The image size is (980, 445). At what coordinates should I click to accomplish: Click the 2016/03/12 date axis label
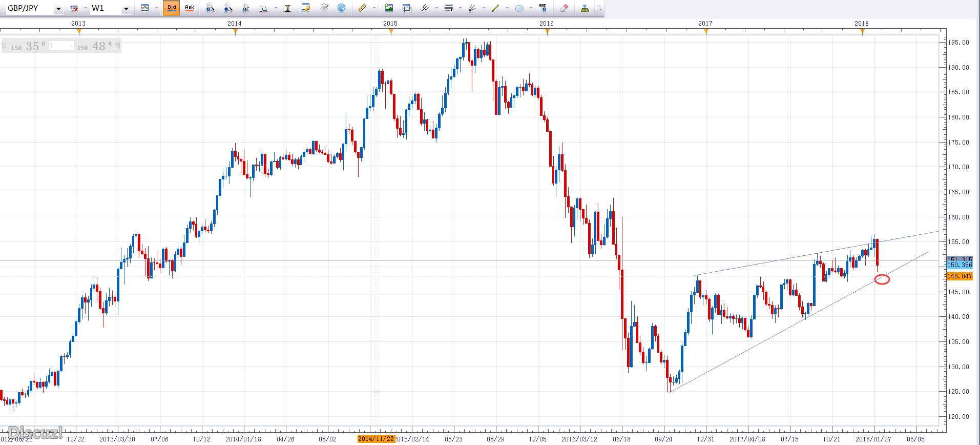coord(579,439)
